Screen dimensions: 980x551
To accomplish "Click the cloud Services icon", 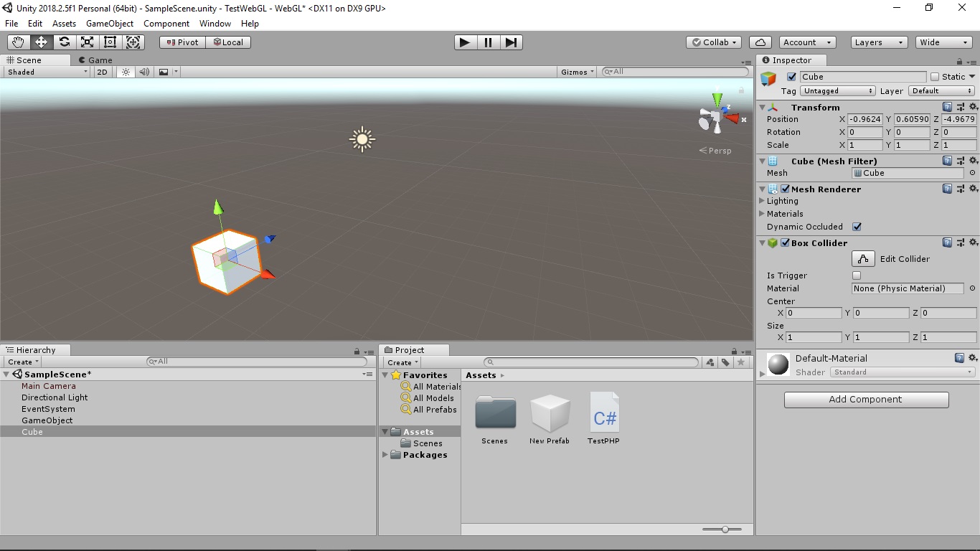I will coord(760,42).
